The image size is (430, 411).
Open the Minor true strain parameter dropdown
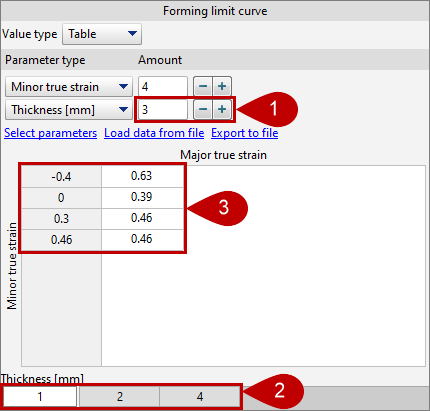point(69,87)
